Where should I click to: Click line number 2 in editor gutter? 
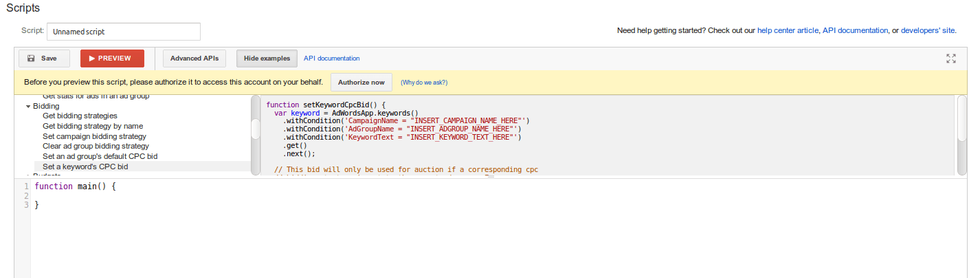(26, 196)
